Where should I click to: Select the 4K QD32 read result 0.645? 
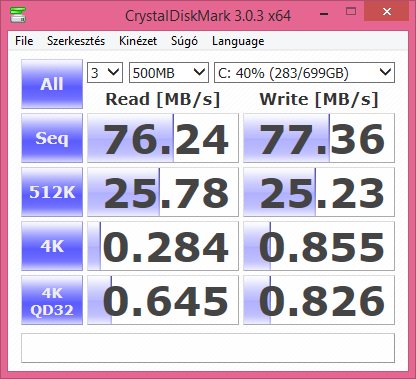coord(163,300)
